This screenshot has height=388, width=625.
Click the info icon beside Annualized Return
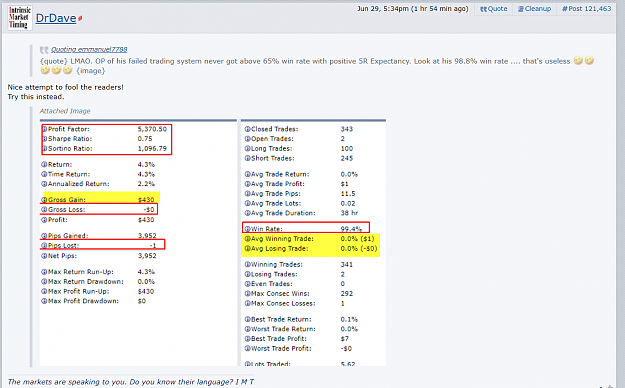(44, 184)
